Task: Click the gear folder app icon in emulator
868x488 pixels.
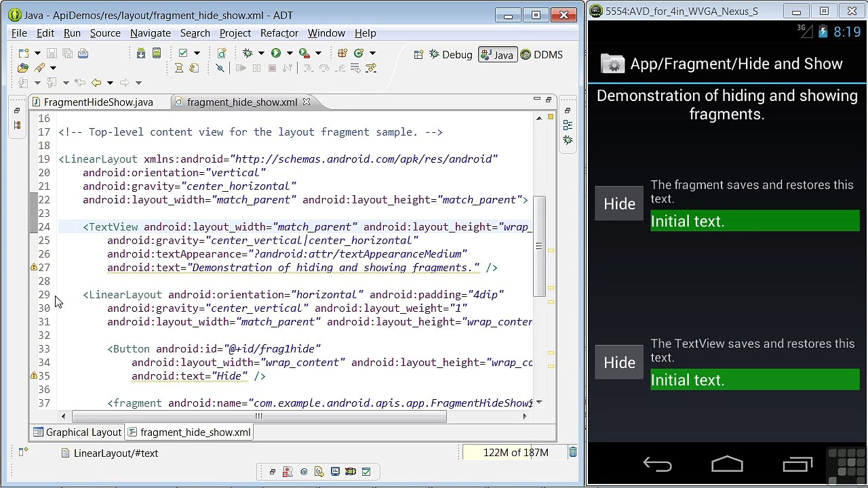Action: click(612, 64)
